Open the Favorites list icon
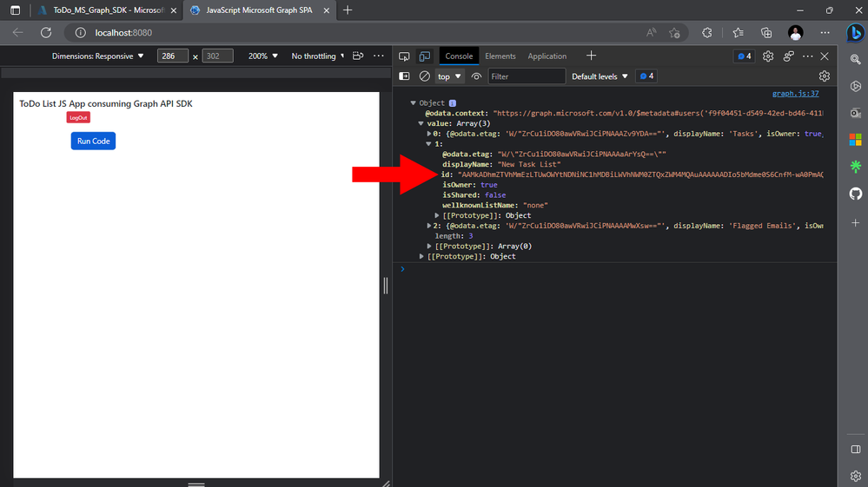 pos(738,33)
